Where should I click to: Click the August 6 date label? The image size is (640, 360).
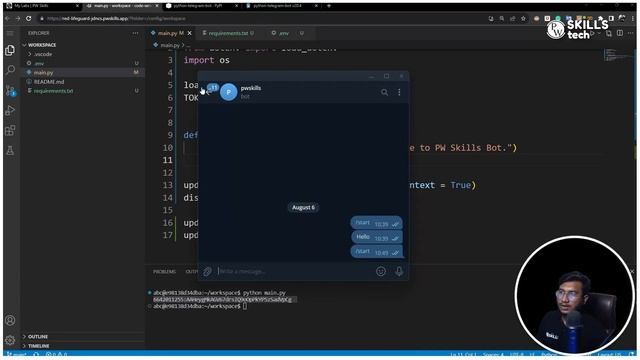click(303, 207)
